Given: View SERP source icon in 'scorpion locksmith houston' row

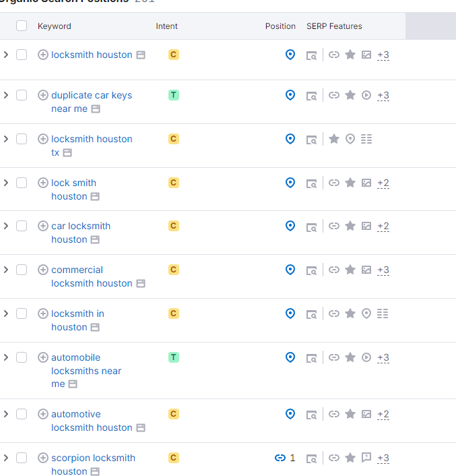Looking at the screenshot, I should 311,458.
